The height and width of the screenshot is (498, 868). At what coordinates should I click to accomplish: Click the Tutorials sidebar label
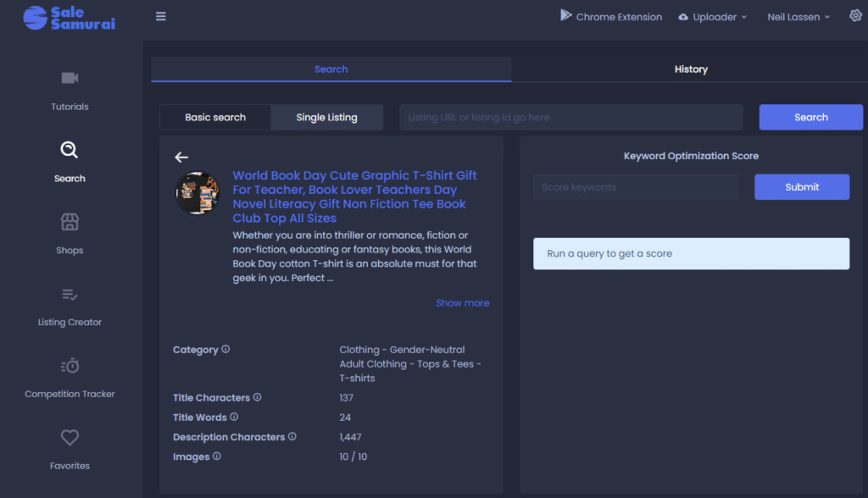(70, 107)
